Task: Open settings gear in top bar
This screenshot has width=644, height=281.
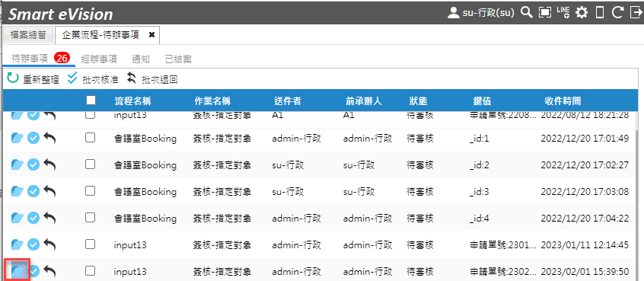Action: (582, 13)
